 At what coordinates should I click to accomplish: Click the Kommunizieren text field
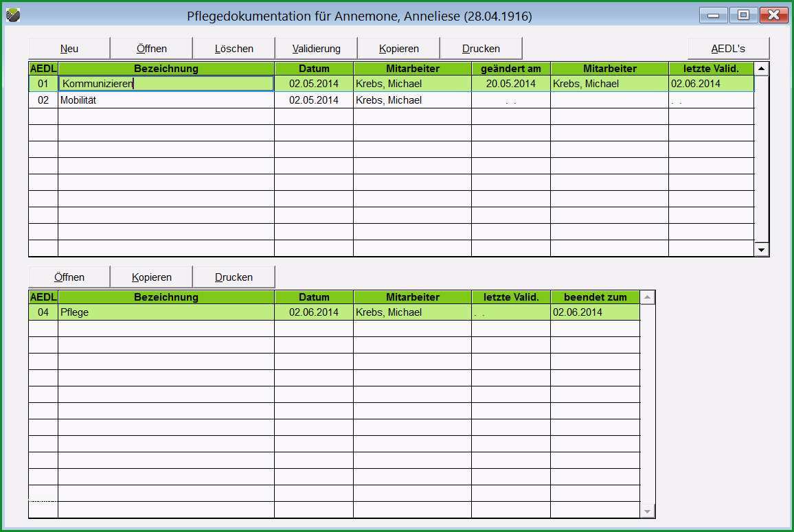pos(166,84)
